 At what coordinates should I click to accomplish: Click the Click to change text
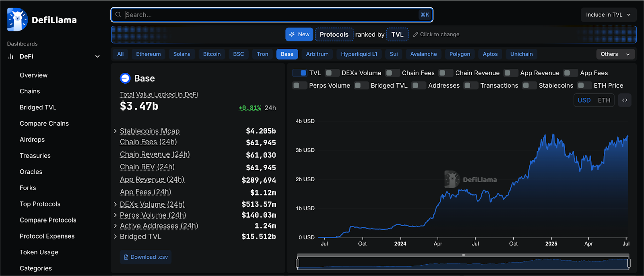(x=440, y=35)
